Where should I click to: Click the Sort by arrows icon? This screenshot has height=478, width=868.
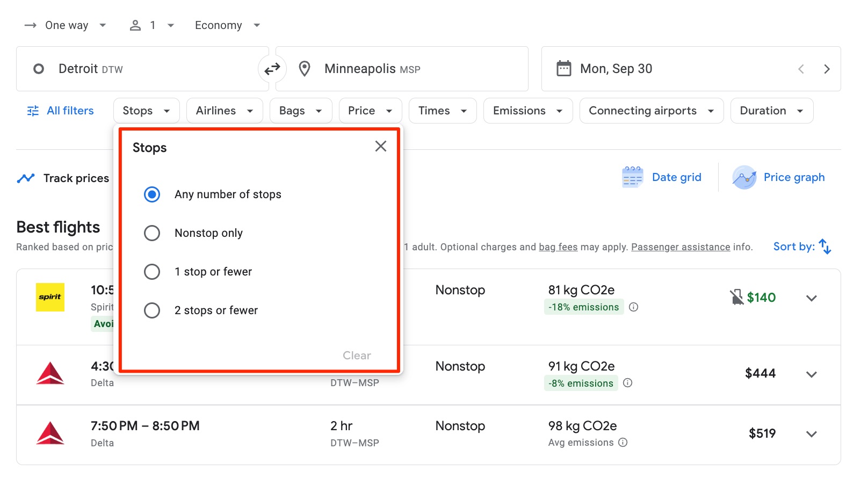coord(825,247)
